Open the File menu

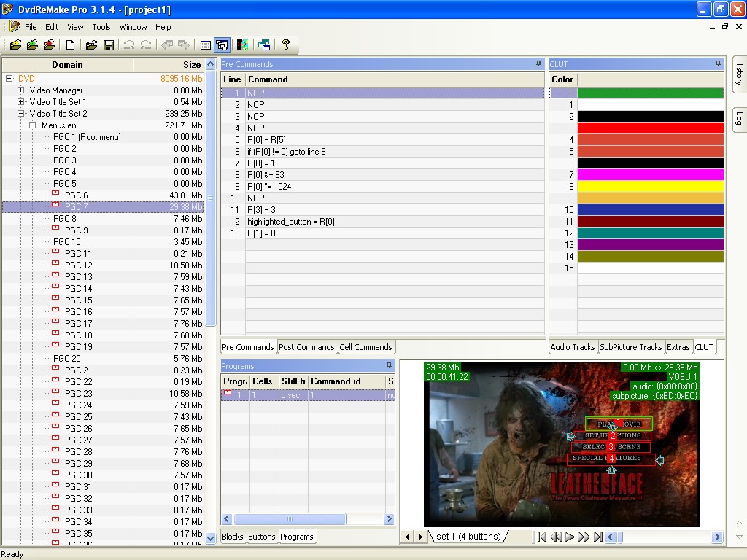coord(31,27)
